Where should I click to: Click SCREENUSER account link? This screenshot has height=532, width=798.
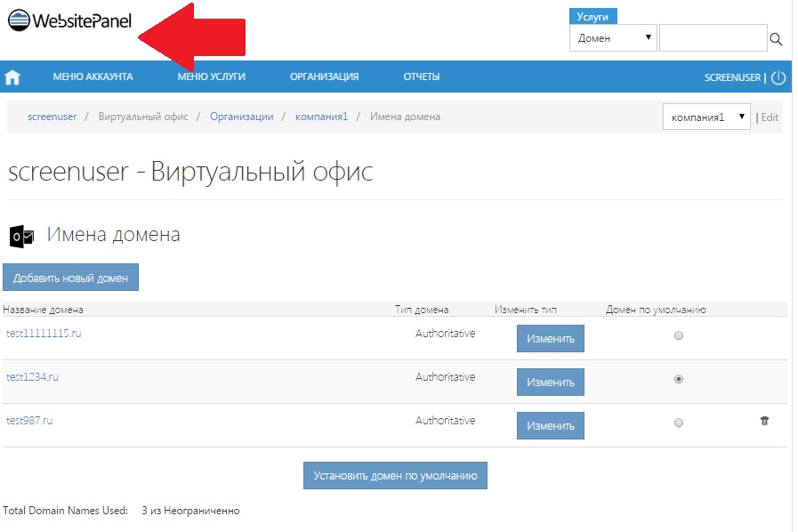[732, 77]
